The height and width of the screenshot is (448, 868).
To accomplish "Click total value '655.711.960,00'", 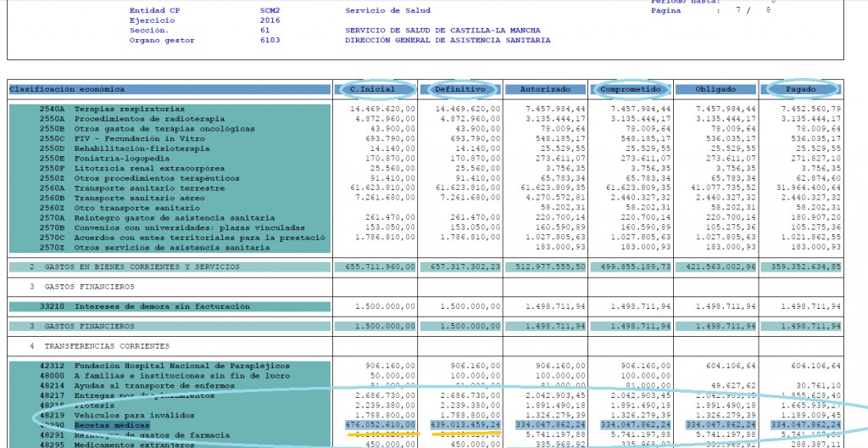I will tap(381, 267).
